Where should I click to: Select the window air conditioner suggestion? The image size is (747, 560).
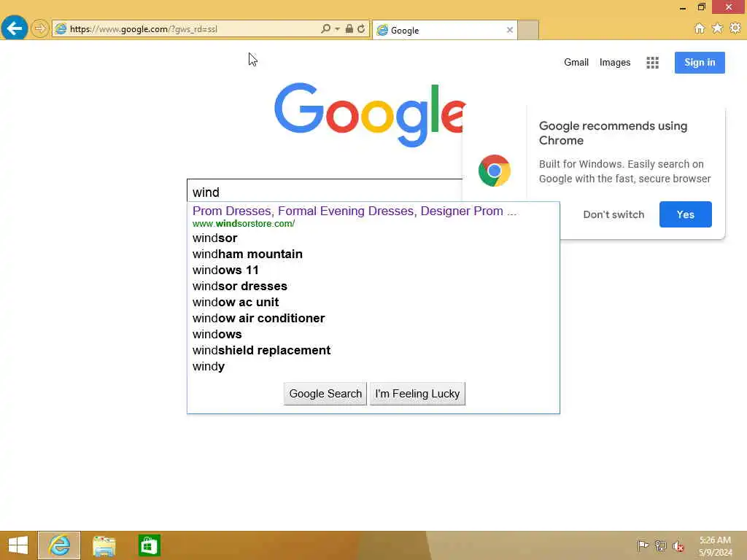coord(373,318)
